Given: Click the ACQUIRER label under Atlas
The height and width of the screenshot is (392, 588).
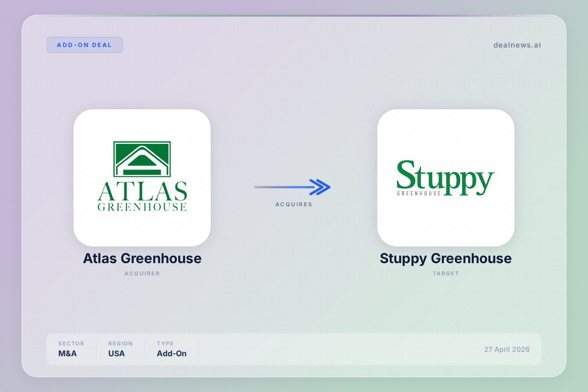Looking at the screenshot, I should click(x=142, y=273).
